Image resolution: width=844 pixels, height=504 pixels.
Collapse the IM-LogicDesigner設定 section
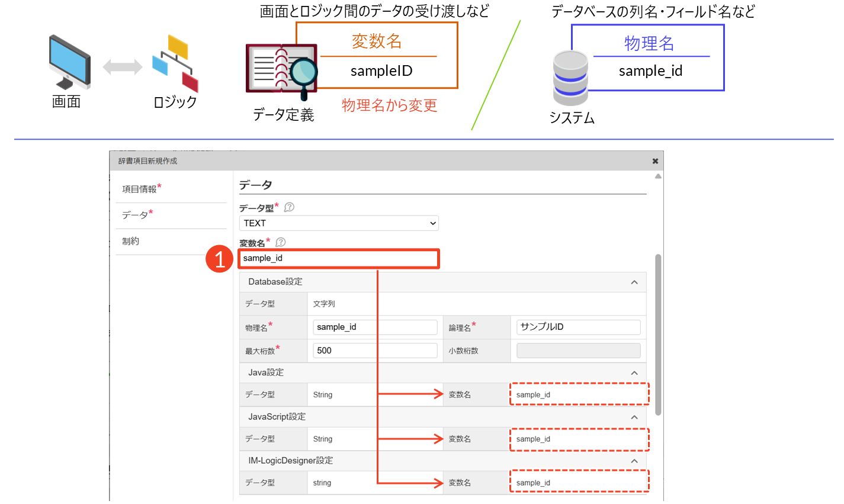tap(634, 461)
